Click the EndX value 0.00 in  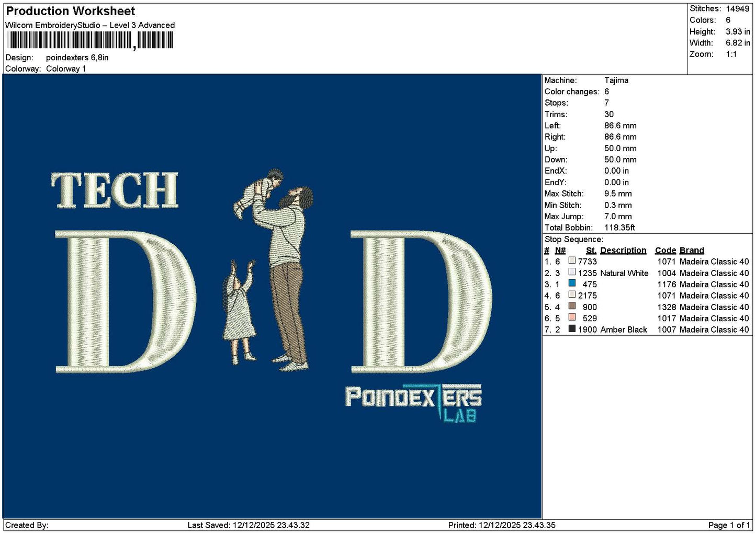click(x=617, y=171)
